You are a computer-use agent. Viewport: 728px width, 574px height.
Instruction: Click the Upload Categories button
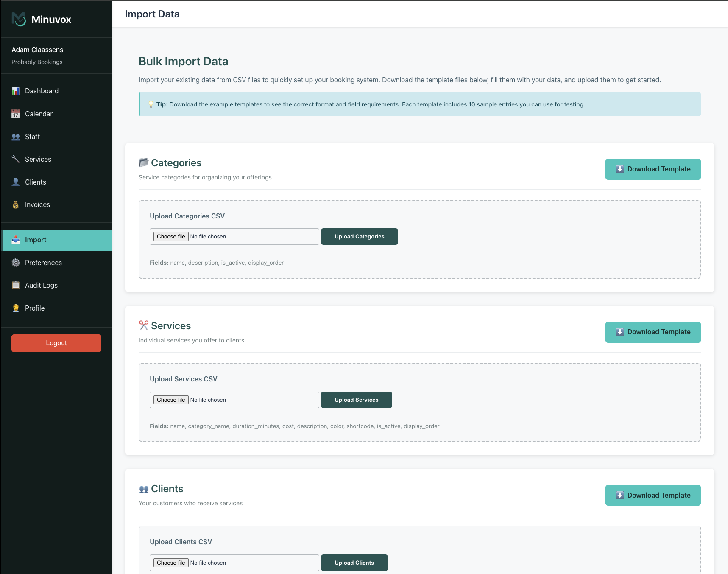click(x=359, y=236)
